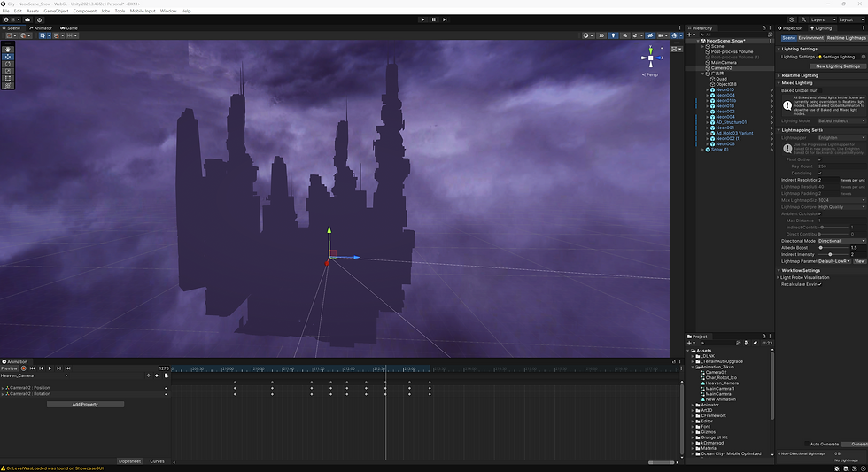Toggle the Preview button in Animation panel
This screenshot has height=472, width=868.
9,368
